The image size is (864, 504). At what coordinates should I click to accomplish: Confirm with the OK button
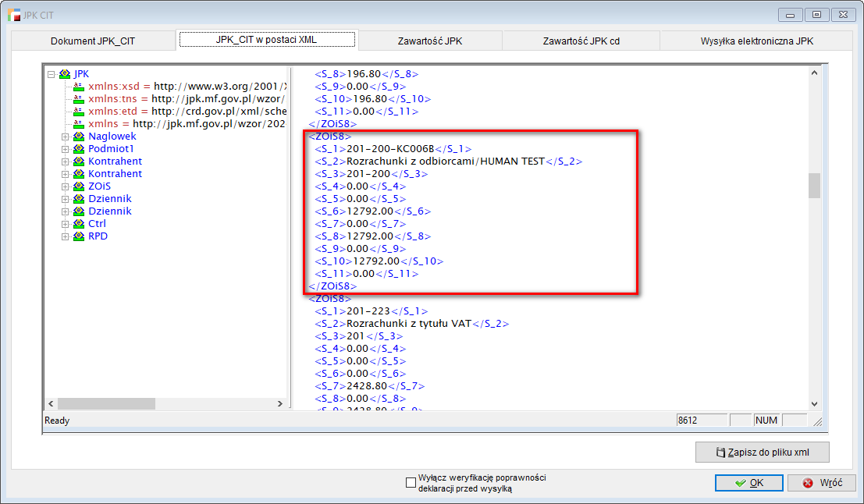coord(748,483)
